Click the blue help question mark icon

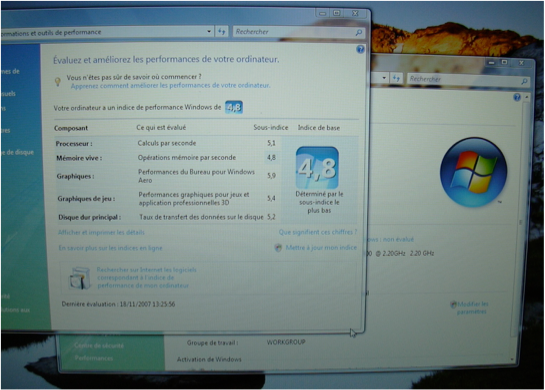pyautogui.click(x=360, y=49)
